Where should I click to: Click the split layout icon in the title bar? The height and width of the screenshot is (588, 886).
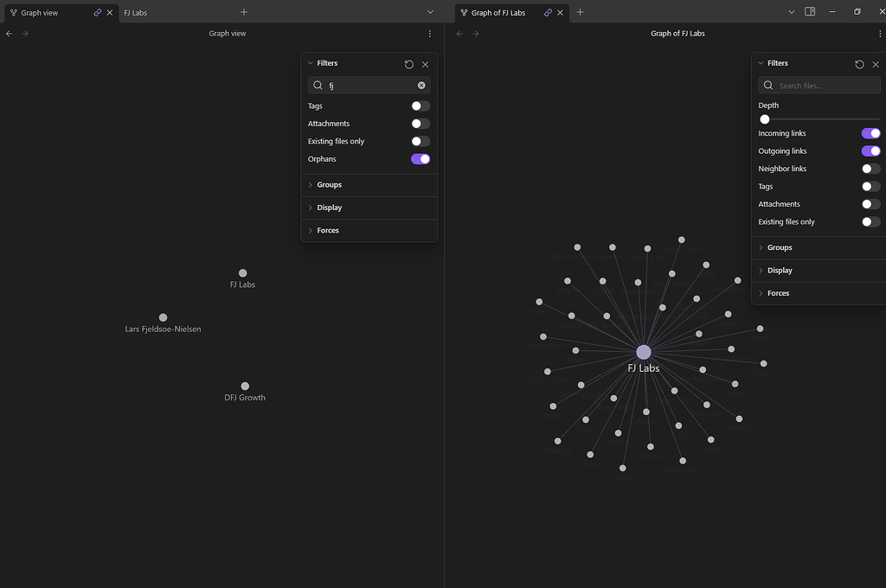(811, 12)
